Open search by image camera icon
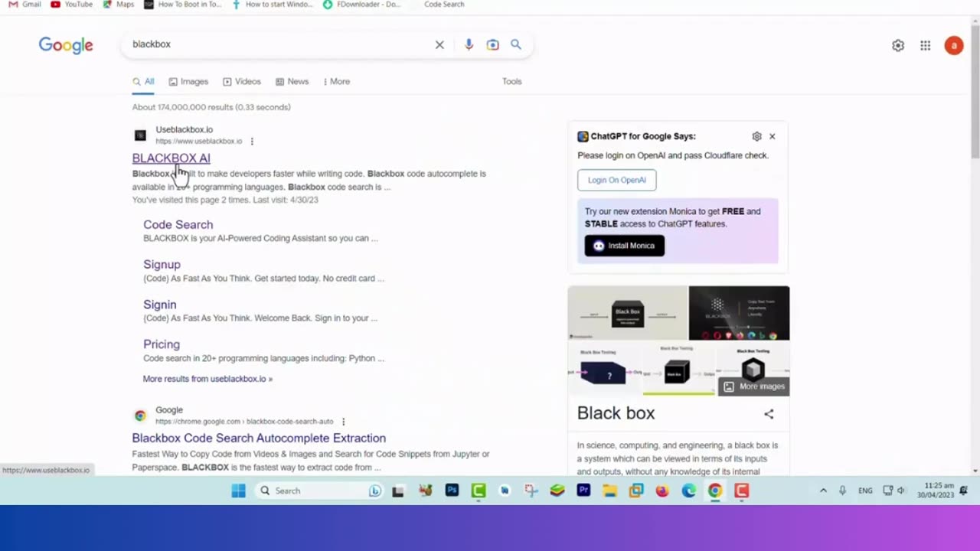The width and height of the screenshot is (980, 551). click(493, 44)
